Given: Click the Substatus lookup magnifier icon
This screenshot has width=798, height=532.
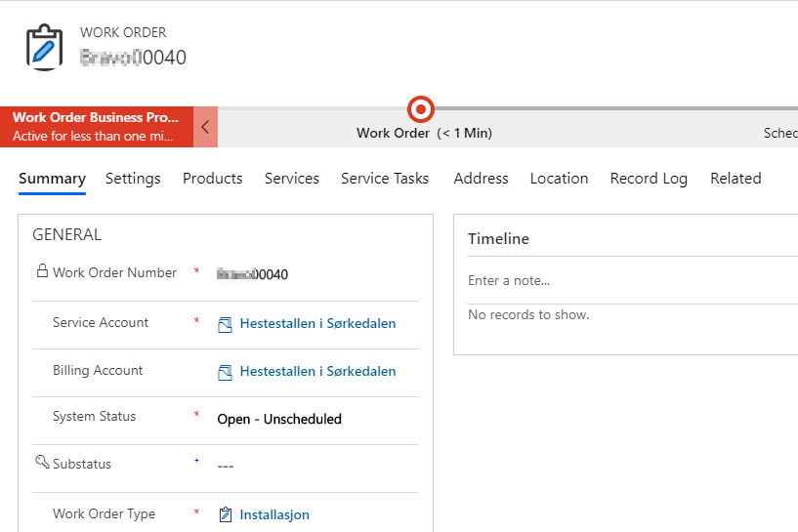Looking at the screenshot, I should [x=42, y=463].
